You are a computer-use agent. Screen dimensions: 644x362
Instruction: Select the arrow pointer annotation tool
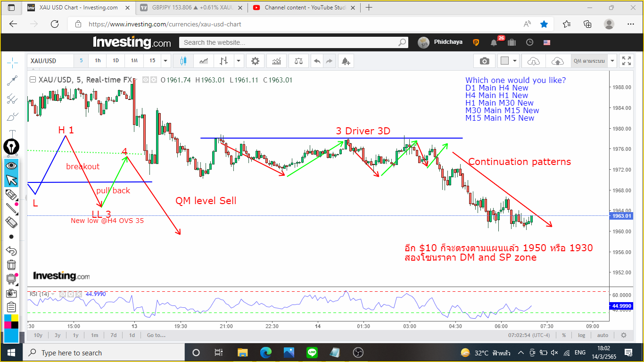pos(11,180)
